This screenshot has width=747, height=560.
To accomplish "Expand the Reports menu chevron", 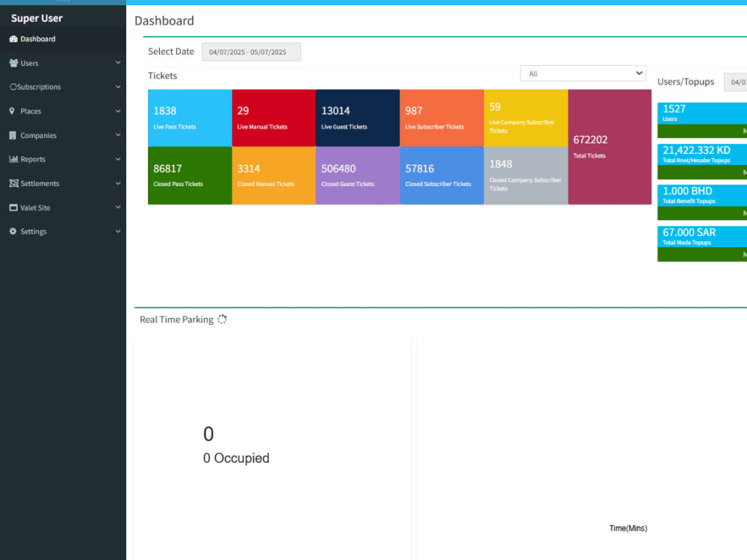I will 118,159.
